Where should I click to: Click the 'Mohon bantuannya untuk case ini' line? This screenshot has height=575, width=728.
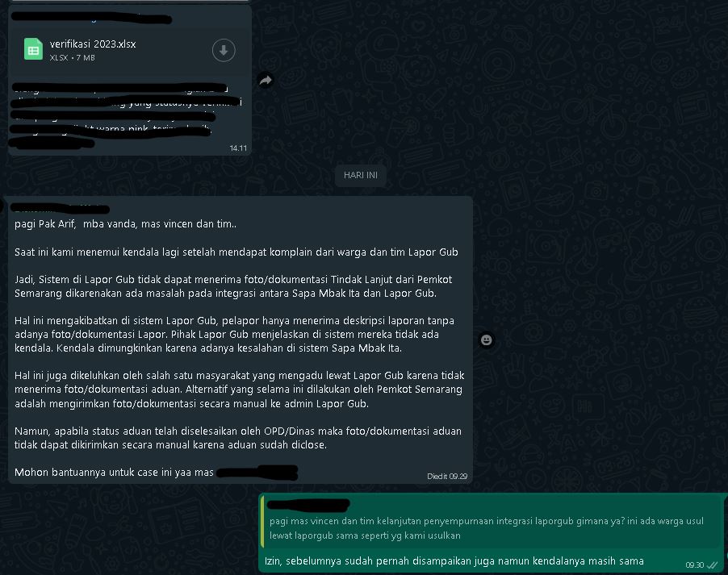pyautogui.click(x=114, y=473)
